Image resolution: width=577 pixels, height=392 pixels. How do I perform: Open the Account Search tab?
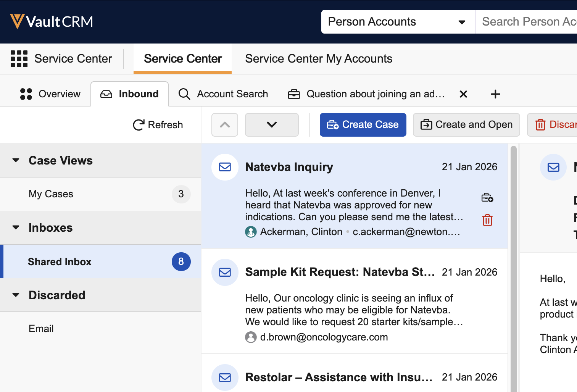point(223,94)
